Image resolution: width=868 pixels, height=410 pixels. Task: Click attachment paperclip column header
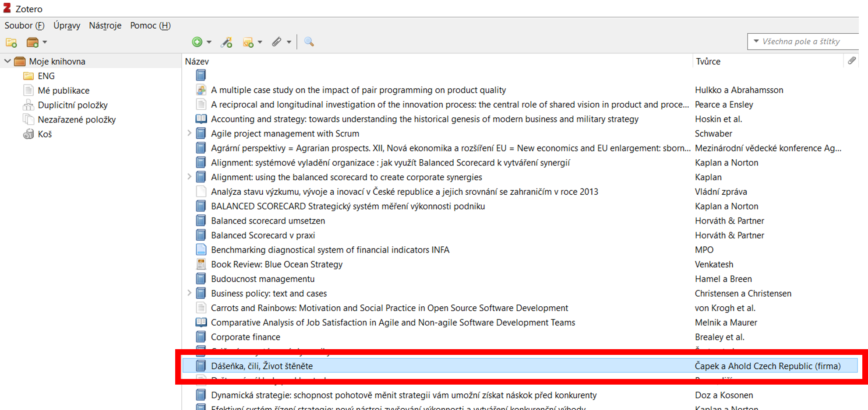pyautogui.click(x=851, y=61)
